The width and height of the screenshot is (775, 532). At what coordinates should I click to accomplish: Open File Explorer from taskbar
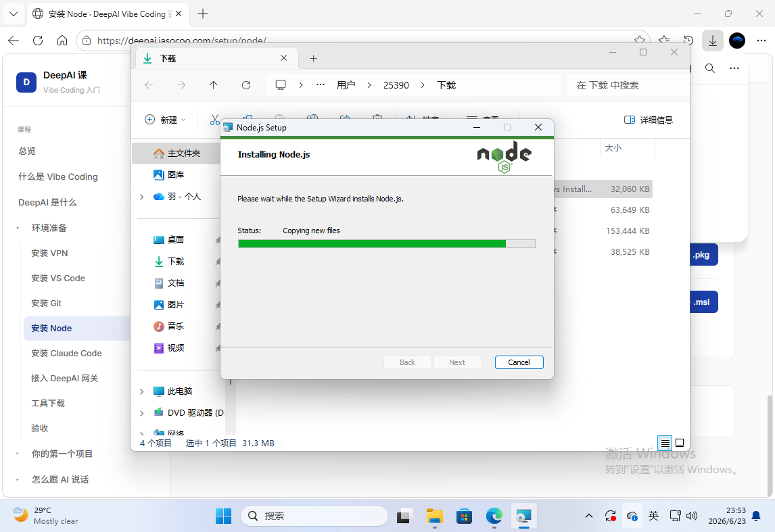(434, 516)
